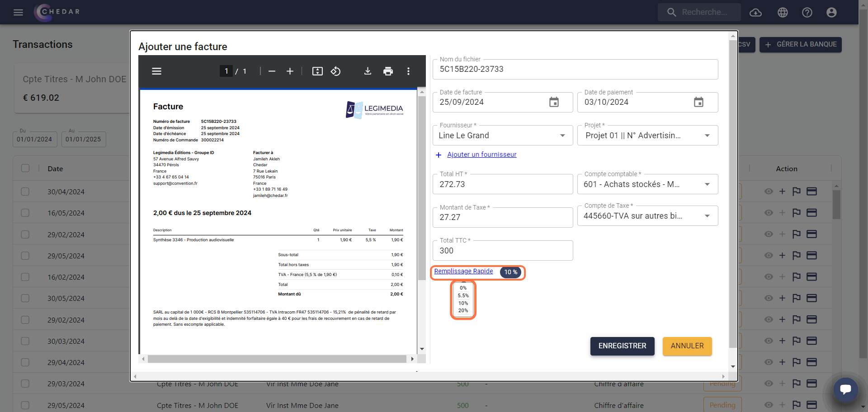
Task: Check the 30/04/2024 row checkbox
Action: [x=25, y=192]
